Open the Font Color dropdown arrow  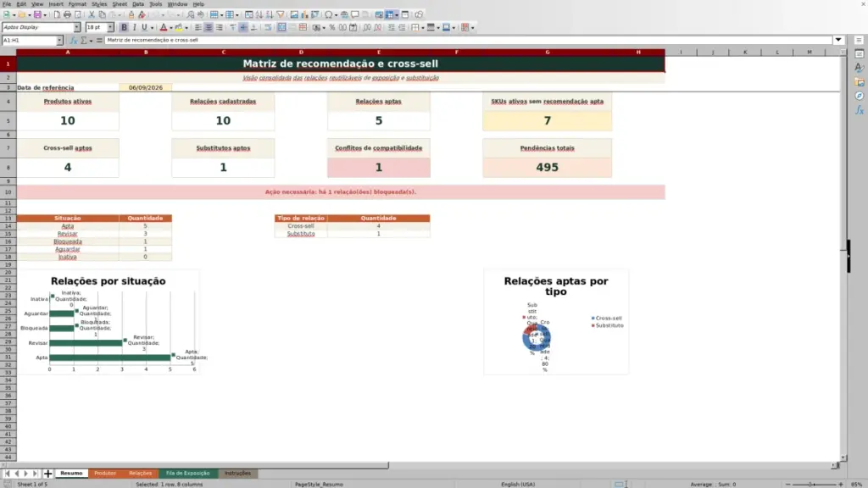click(x=170, y=28)
